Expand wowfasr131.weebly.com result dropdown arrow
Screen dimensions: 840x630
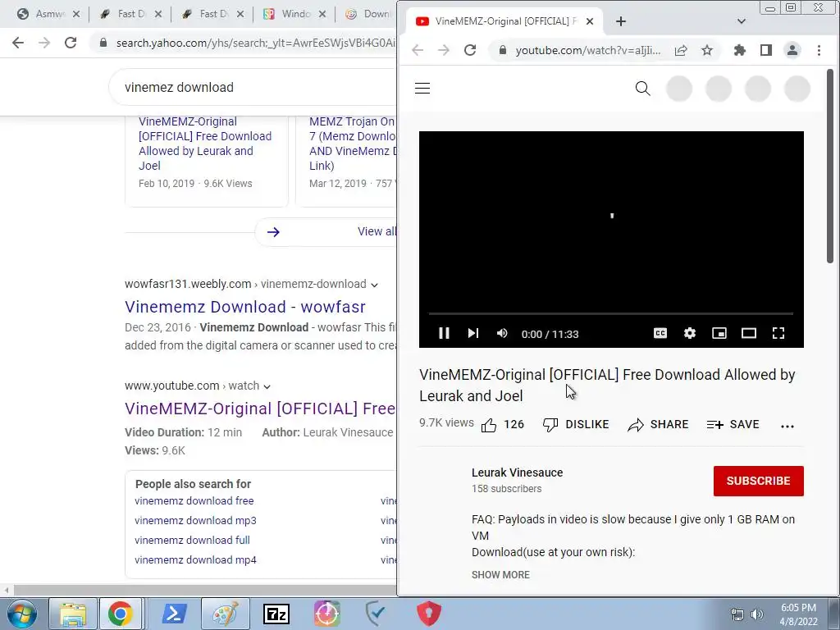[x=374, y=285]
